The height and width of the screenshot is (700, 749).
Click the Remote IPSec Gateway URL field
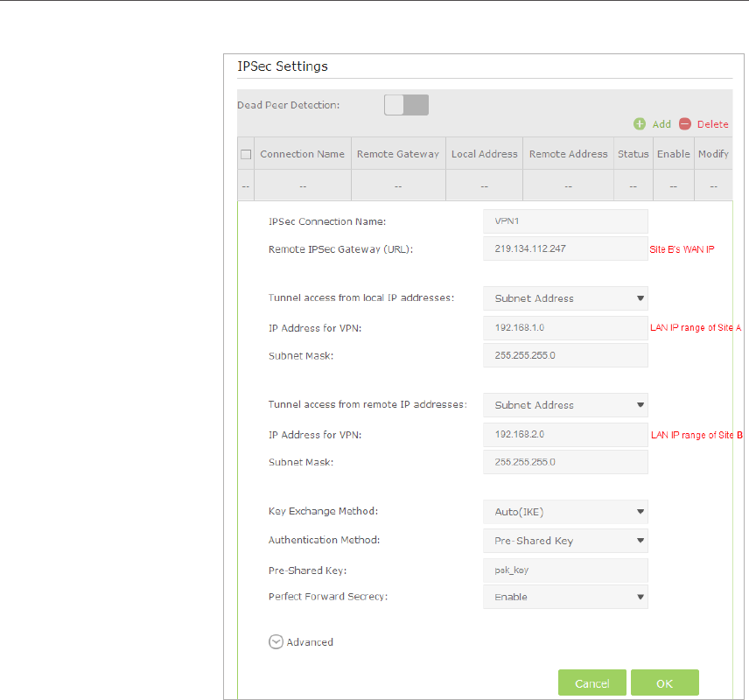point(565,249)
